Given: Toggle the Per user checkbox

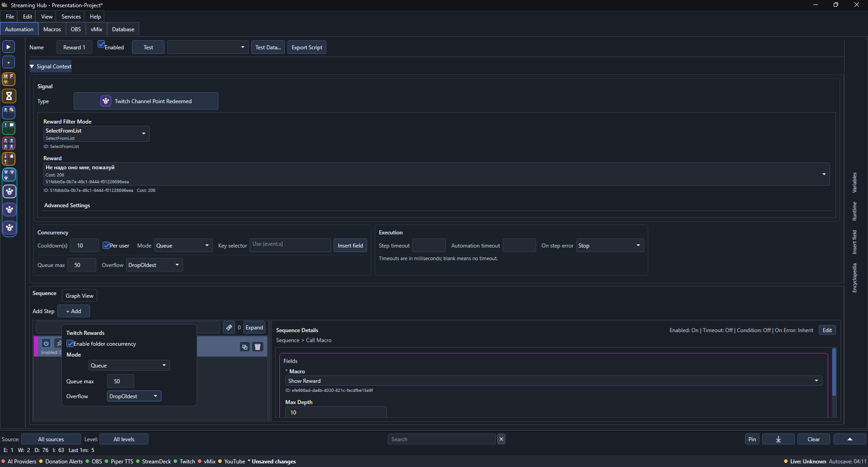Looking at the screenshot, I should pyautogui.click(x=106, y=245).
